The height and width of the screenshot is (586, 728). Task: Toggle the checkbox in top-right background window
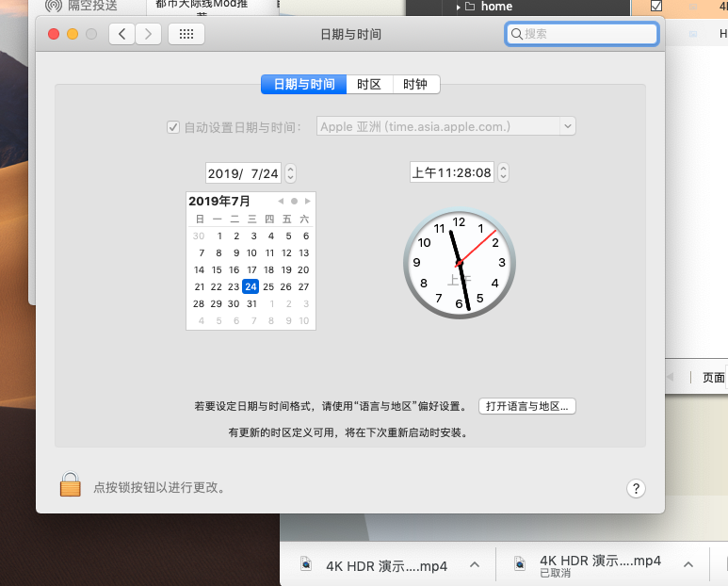tap(656, 6)
